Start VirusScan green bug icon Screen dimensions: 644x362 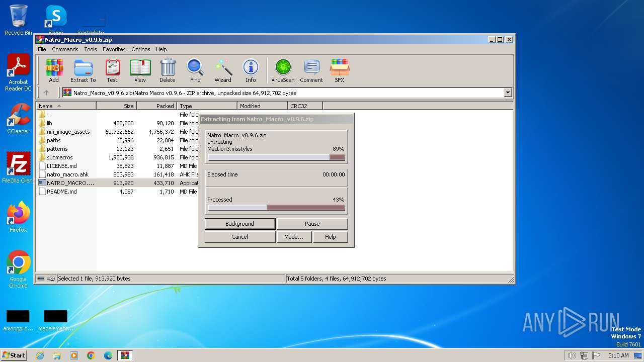coord(283,70)
